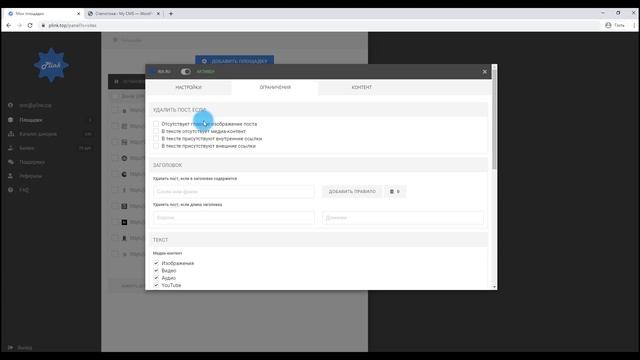Viewport: 640px width, 360px height.
Task: Click the browser forward arrow
Action: pos(19,25)
